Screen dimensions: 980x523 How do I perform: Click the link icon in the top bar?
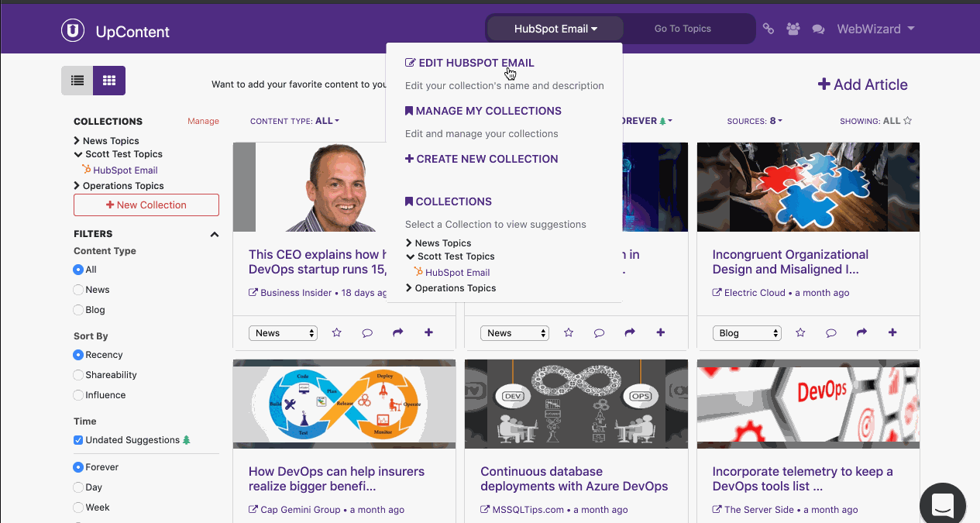tap(768, 28)
